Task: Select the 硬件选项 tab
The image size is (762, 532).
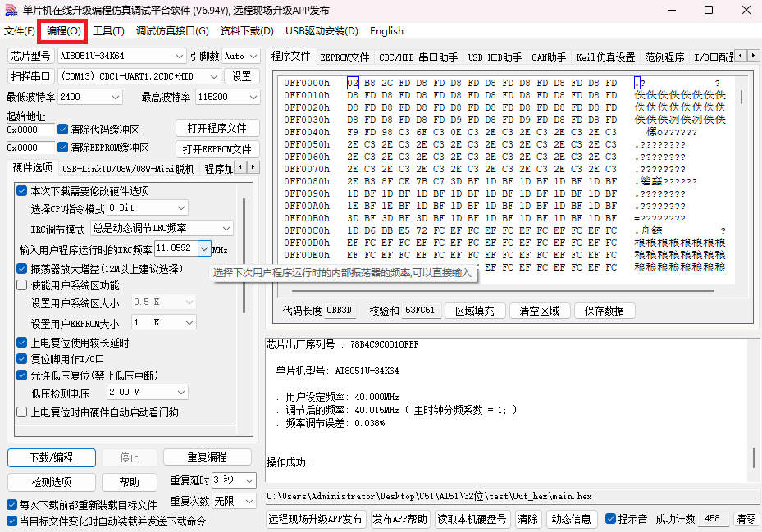Action: (33, 167)
